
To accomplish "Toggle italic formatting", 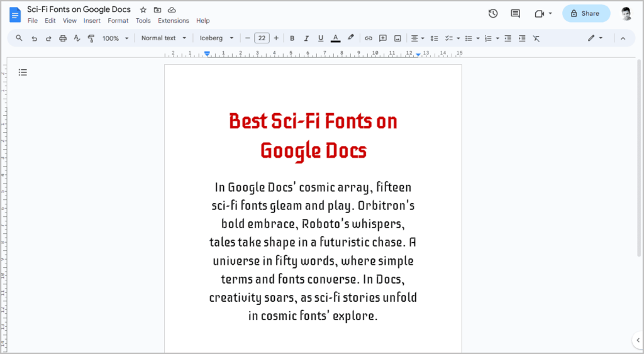I will tap(306, 38).
